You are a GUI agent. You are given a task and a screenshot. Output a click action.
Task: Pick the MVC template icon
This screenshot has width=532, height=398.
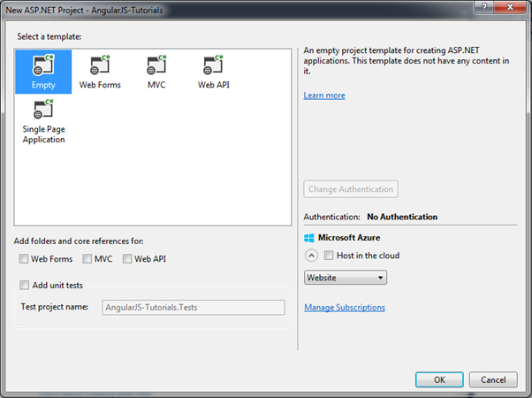click(x=157, y=66)
